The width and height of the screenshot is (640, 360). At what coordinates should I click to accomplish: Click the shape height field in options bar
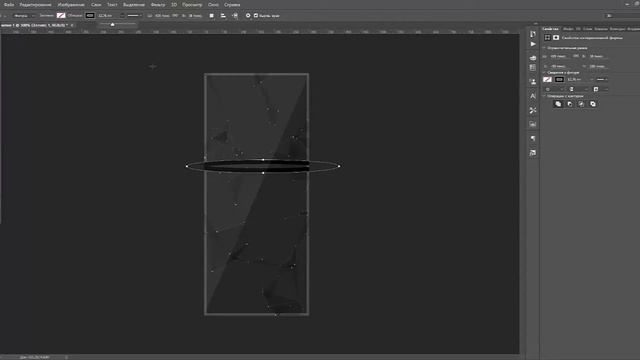[195, 16]
